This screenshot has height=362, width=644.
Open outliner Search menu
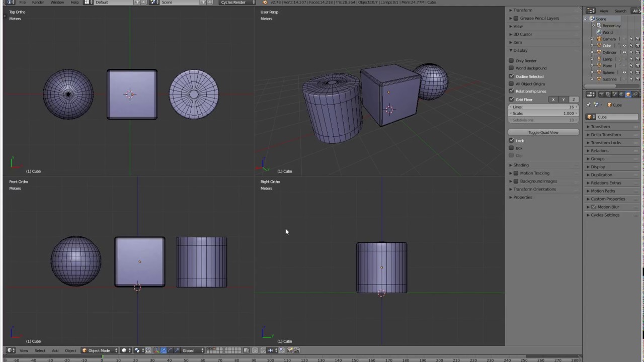pyautogui.click(x=620, y=11)
